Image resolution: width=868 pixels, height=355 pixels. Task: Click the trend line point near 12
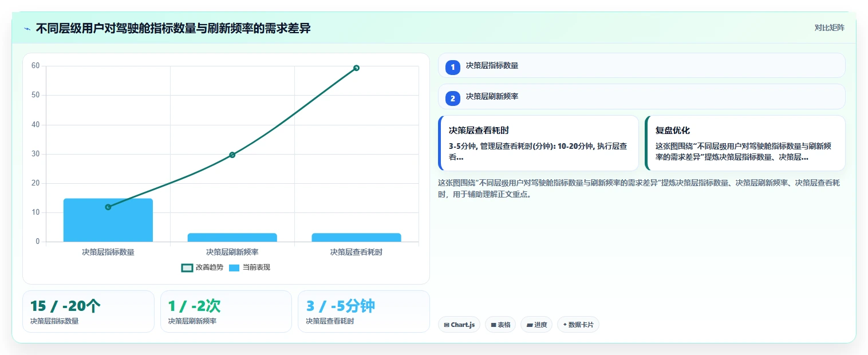tap(108, 207)
